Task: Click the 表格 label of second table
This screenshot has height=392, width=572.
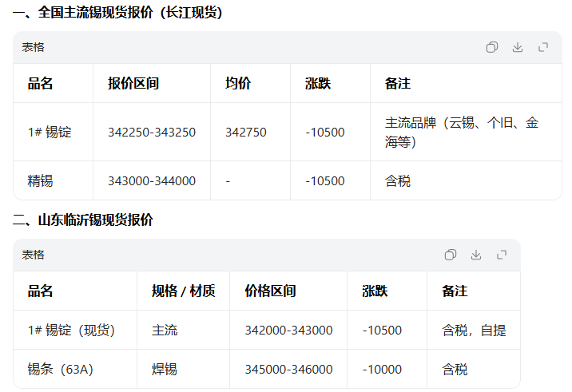Action: pos(34,255)
